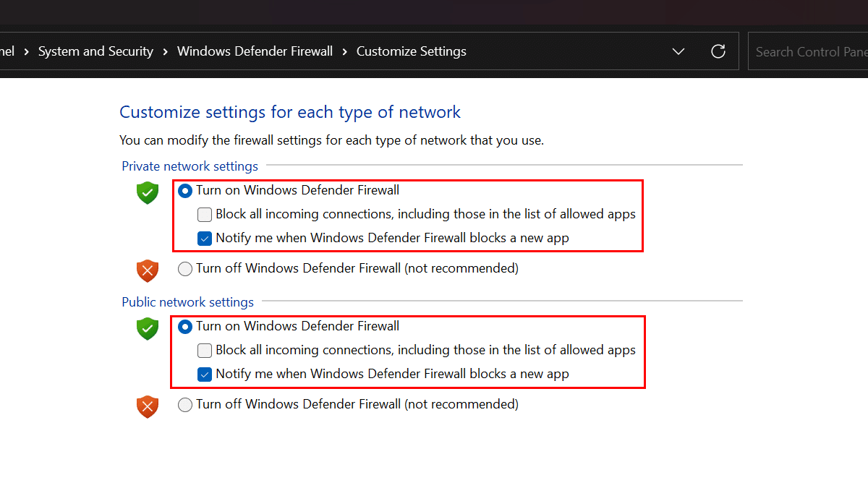Viewport: 868px width, 488px height.
Task: Select Turn on Windows Defender Firewall for public network
Action: (x=185, y=327)
